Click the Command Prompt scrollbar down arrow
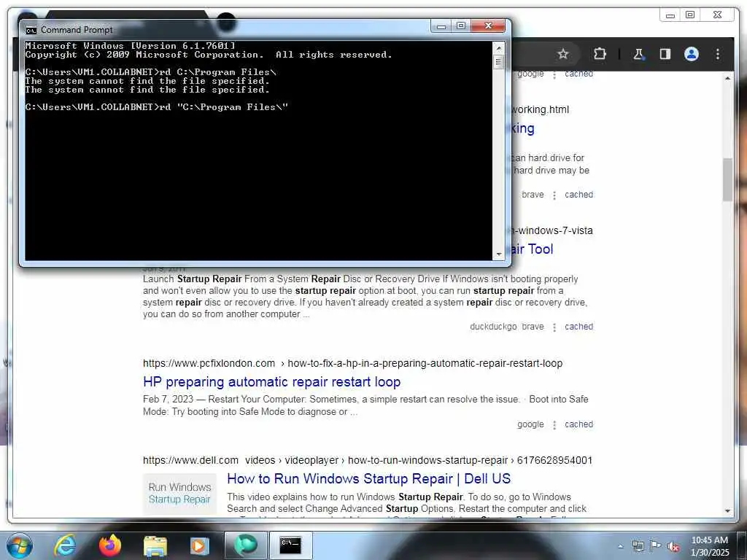This screenshot has width=747, height=560. pyautogui.click(x=498, y=254)
